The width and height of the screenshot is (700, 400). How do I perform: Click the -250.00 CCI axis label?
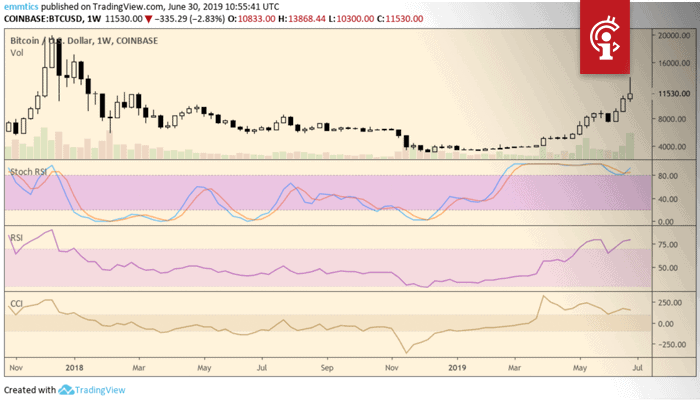[x=670, y=344]
